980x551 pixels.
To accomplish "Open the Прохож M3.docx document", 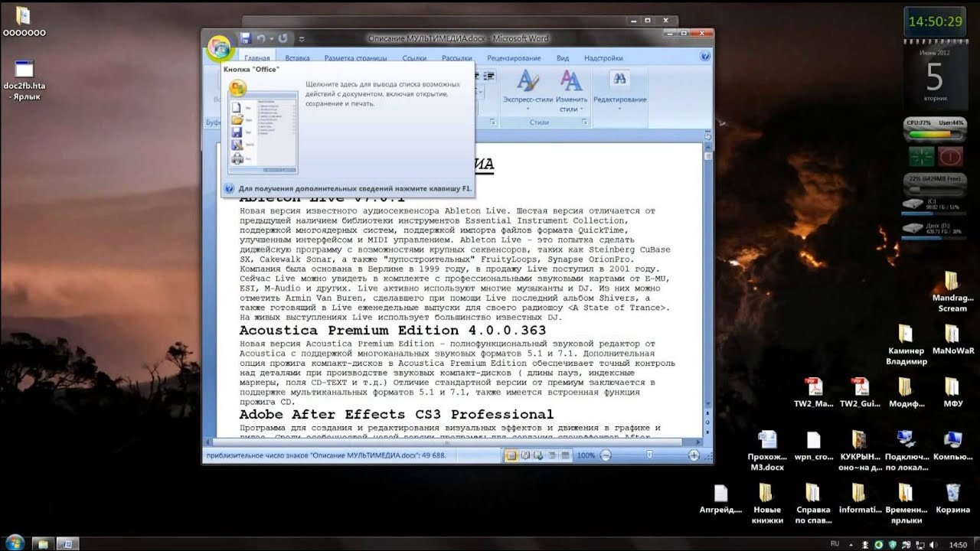I will (767, 450).
